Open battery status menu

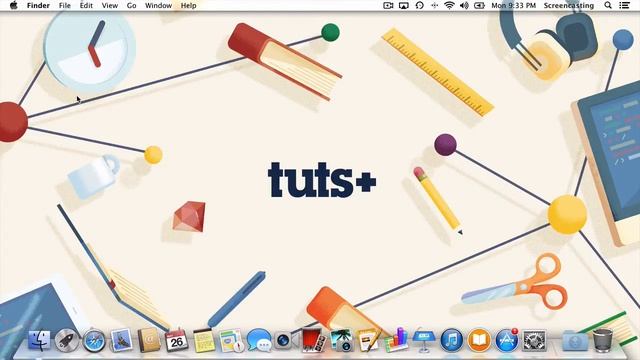pos(479,6)
